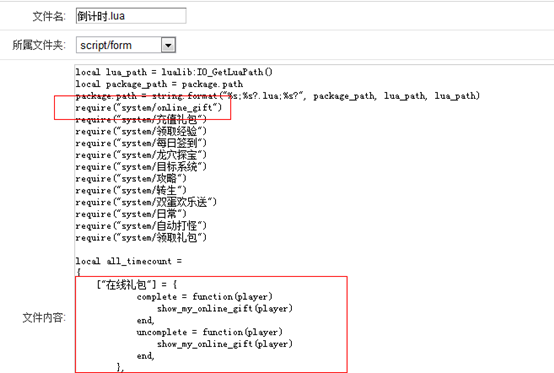Click the line require("system/领取礼包")

pyautogui.click(x=141, y=238)
